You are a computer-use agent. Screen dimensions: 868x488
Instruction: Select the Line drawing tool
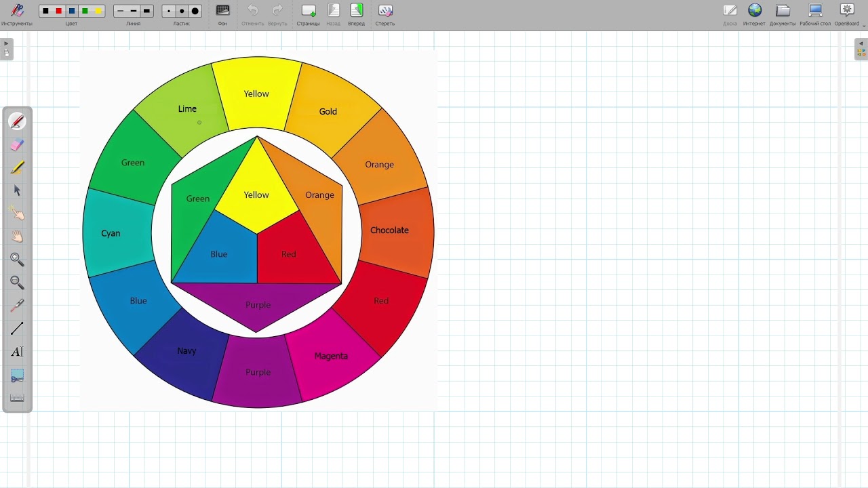pyautogui.click(x=18, y=329)
